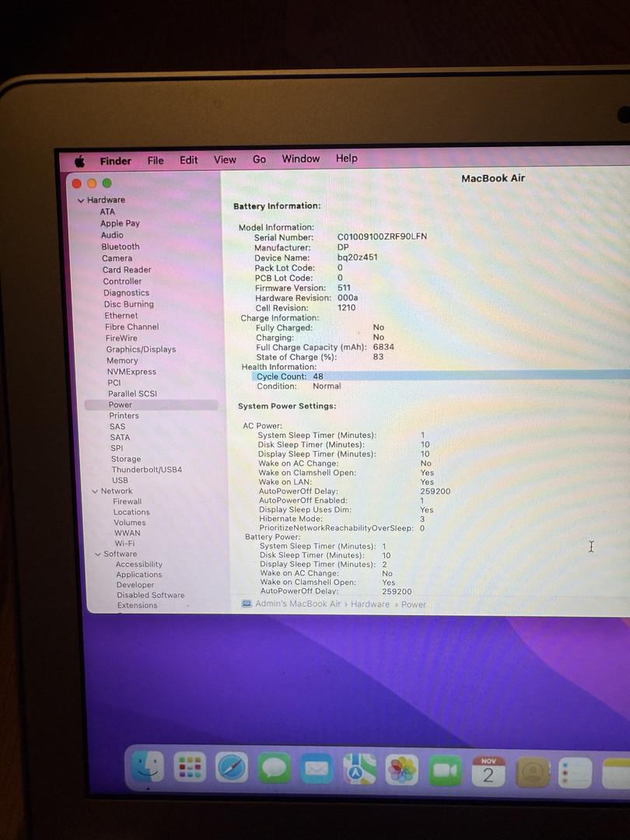Select the highlighted Power sidebar item
This screenshot has height=840, width=630.
point(152,404)
